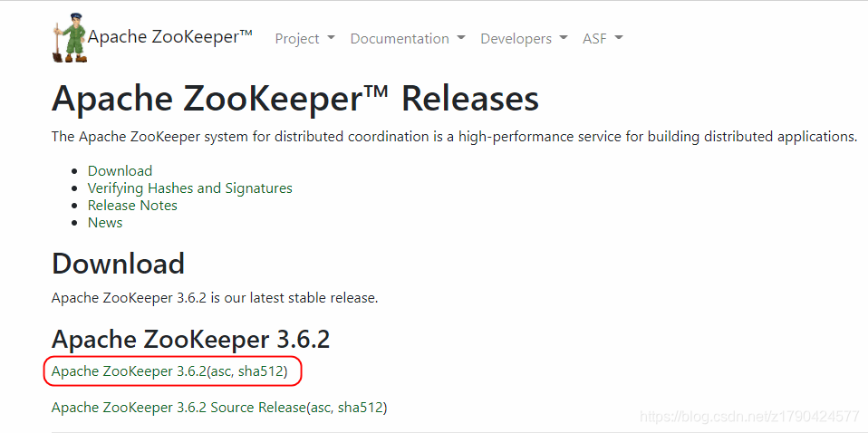The image size is (868, 433).
Task: Open asc link of the Source Release
Action: [x=321, y=408]
